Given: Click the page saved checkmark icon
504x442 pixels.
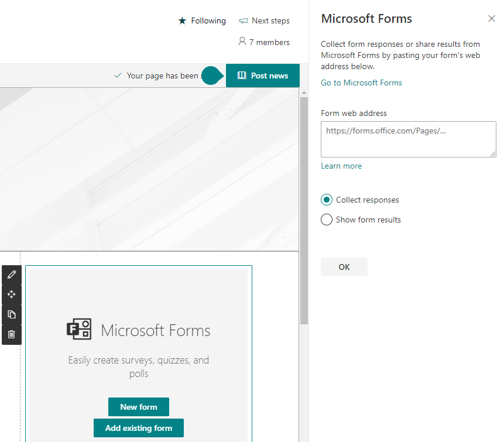Looking at the screenshot, I should click(x=118, y=76).
